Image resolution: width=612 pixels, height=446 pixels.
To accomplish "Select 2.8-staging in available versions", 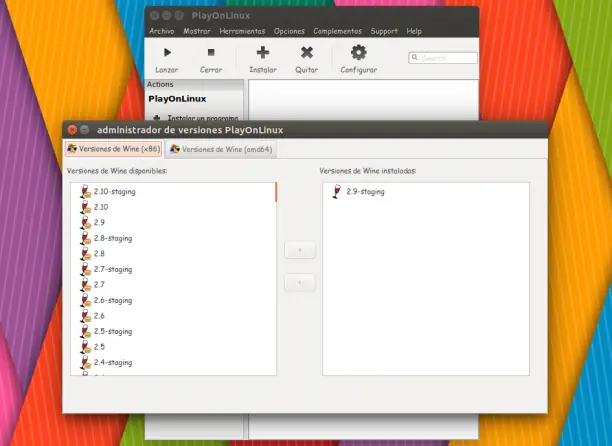I will pyautogui.click(x=113, y=238).
